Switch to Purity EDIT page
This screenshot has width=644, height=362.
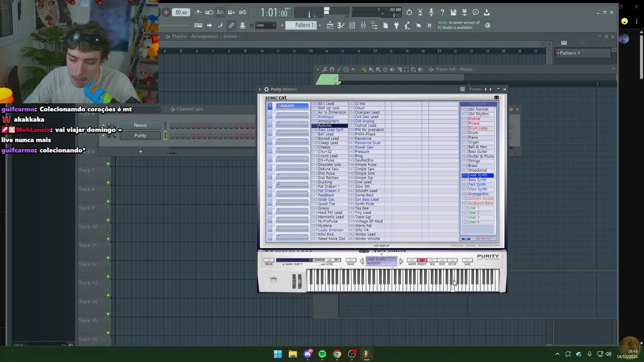[x=442, y=260]
